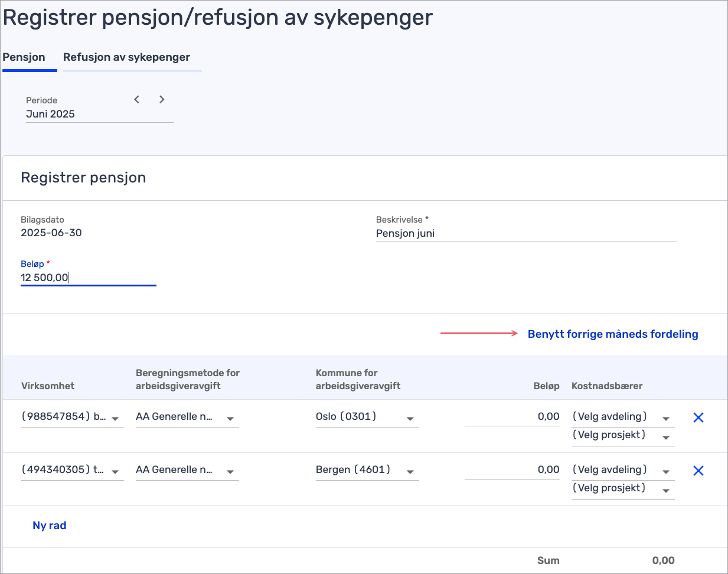Go to next period with right chevron
This screenshot has width=728, height=574.
point(162,100)
